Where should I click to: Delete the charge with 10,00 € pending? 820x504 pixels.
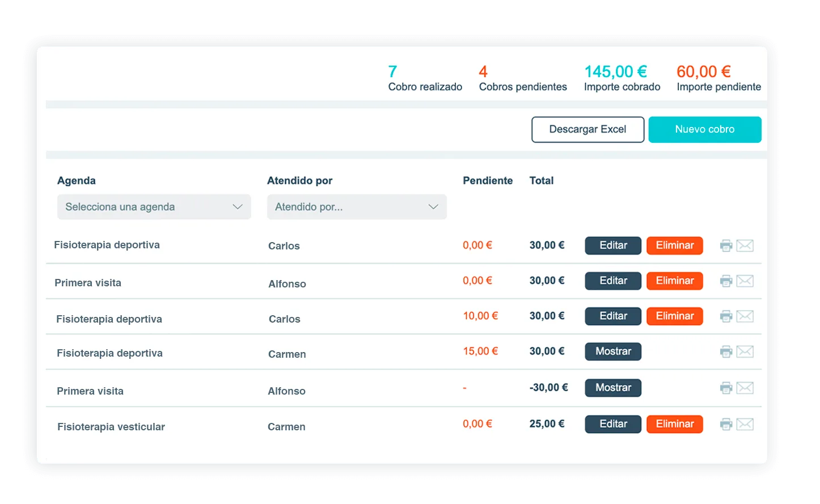pos(675,316)
